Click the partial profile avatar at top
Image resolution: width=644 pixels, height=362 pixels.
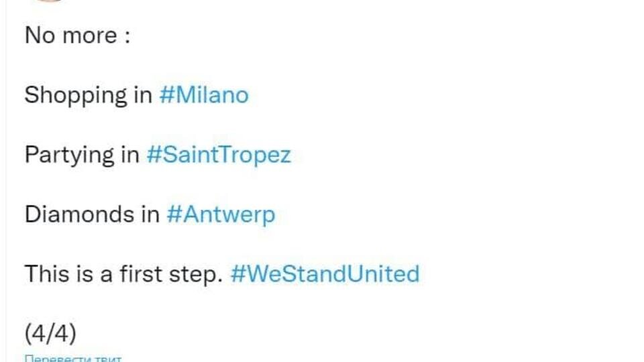coord(49,1)
